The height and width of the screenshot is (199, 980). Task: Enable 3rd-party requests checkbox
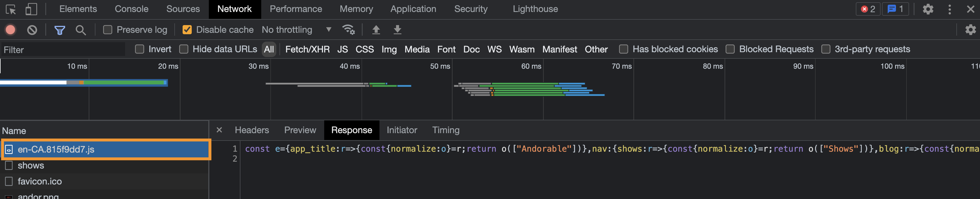[826, 49]
